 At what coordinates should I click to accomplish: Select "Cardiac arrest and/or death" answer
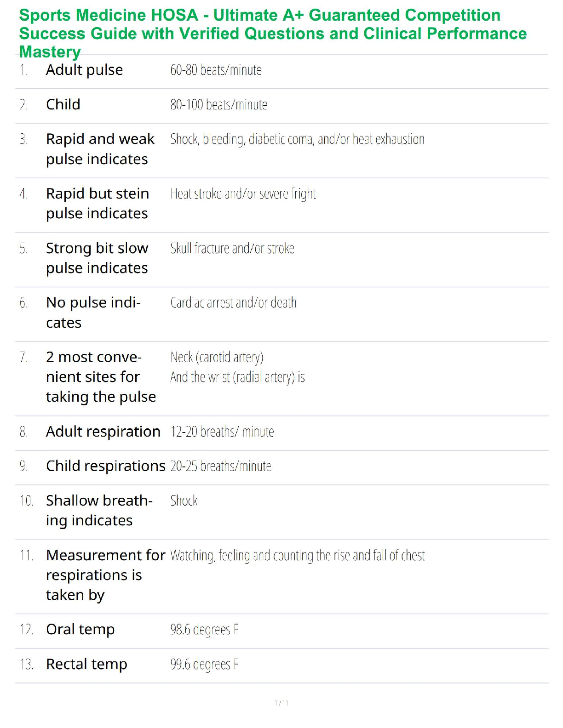click(x=233, y=303)
